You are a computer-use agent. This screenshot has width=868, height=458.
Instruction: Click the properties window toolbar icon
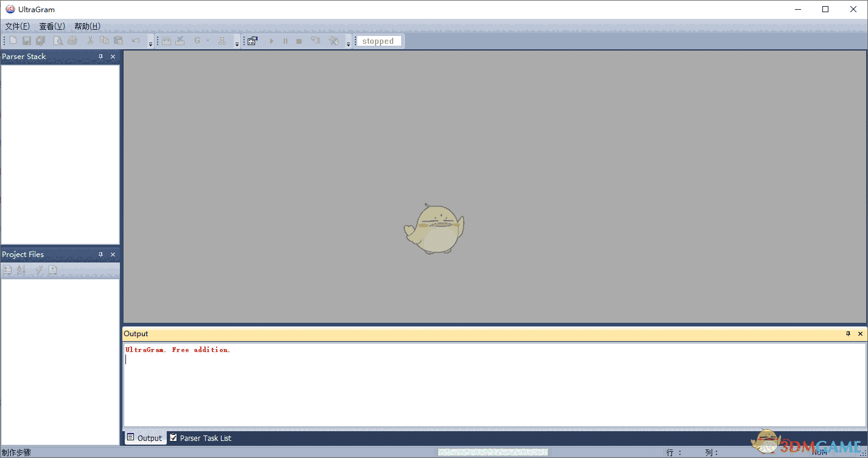253,41
